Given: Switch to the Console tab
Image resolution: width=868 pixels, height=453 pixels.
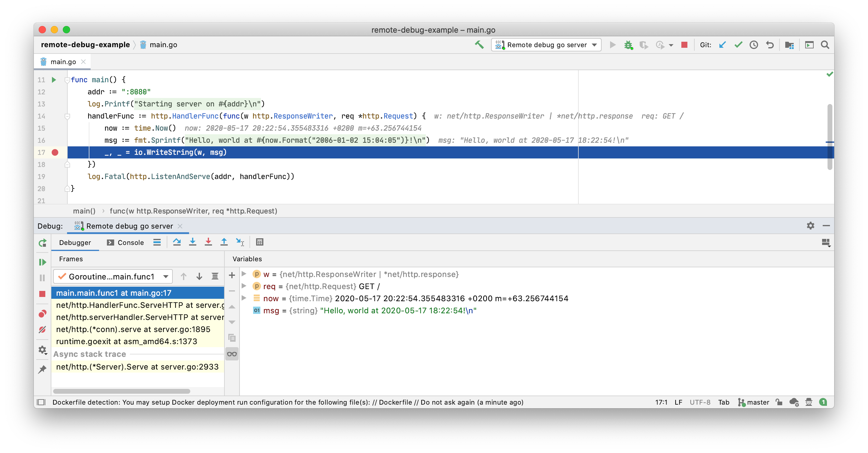Looking at the screenshot, I should point(125,243).
